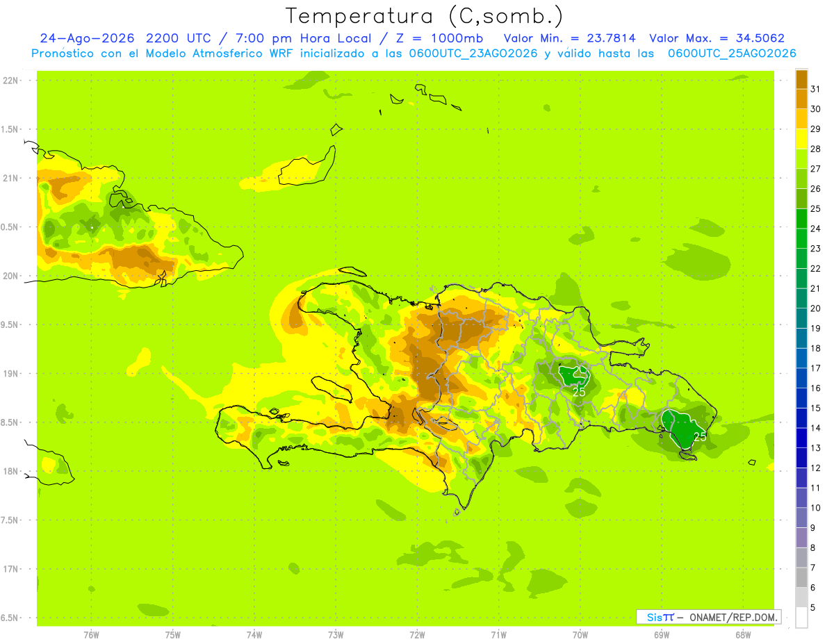This screenshot has width=834, height=644.
Task: Click the title 'Temperatura (C,somb.)'
Action: point(425,16)
